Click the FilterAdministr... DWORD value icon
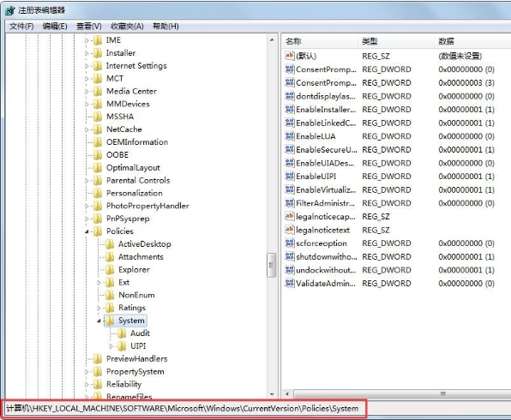 (290, 203)
